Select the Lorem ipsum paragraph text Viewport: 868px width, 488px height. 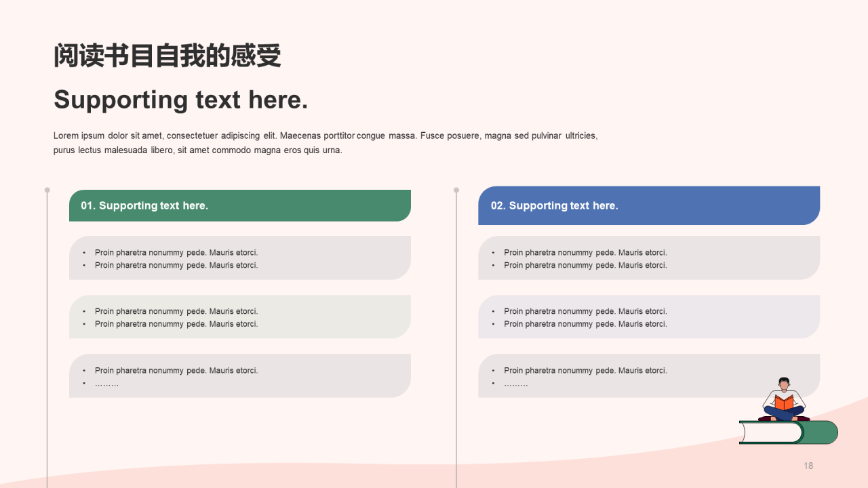tap(325, 143)
